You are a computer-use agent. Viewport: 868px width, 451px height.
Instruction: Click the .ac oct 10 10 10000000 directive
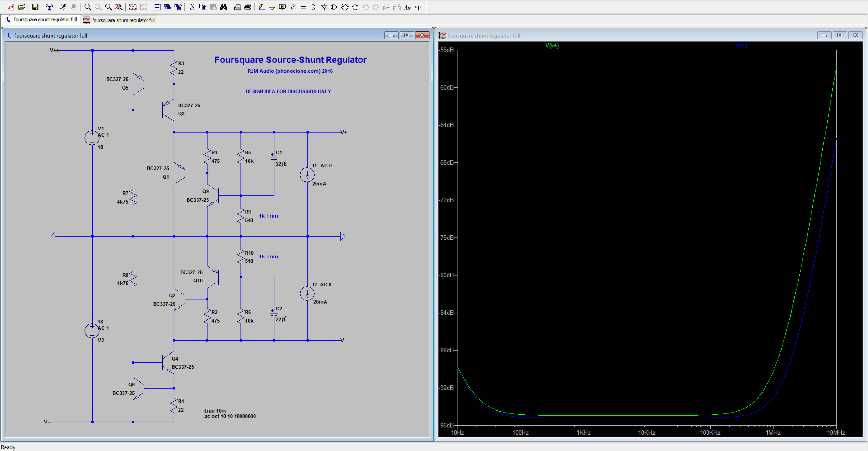point(229,416)
